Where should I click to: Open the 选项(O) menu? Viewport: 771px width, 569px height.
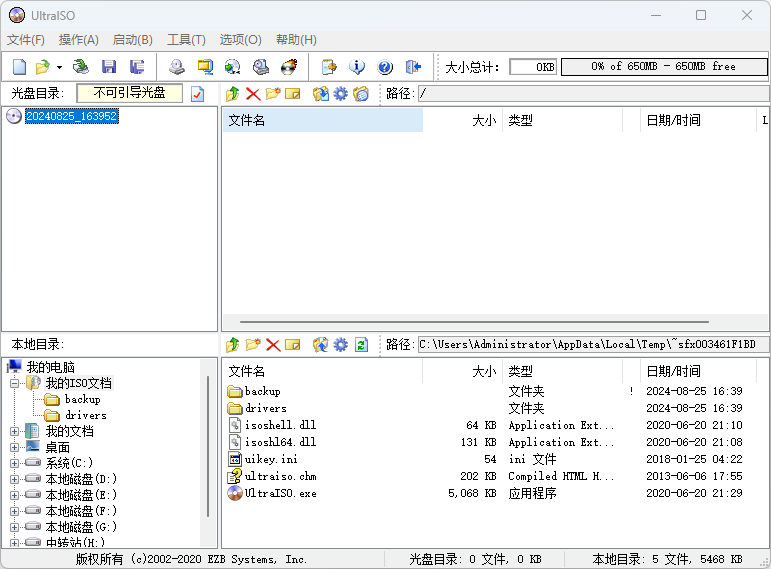(240, 39)
